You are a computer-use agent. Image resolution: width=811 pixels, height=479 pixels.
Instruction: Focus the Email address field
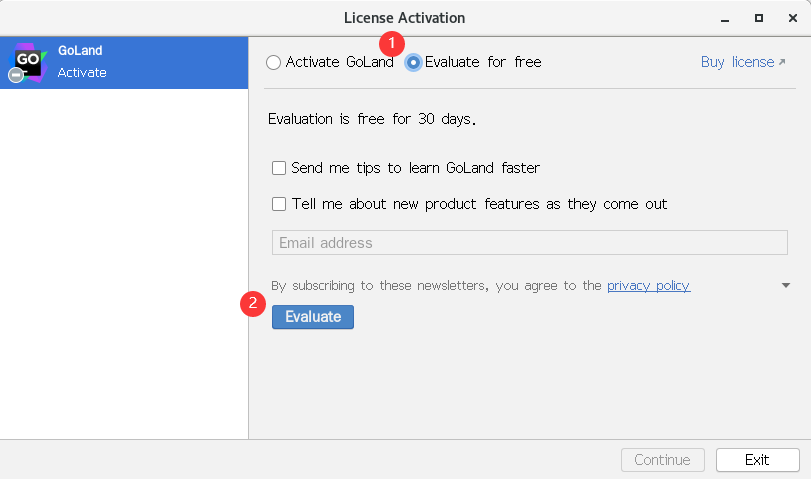point(529,243)
